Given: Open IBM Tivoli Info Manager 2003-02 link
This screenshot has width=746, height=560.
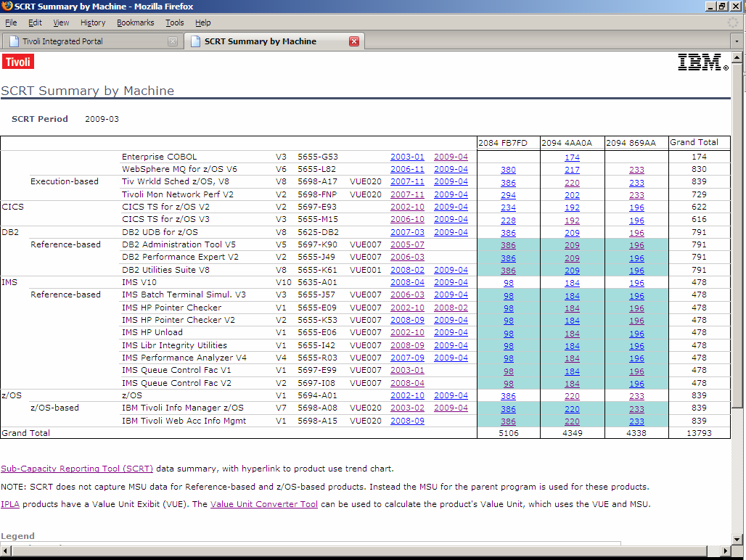Looking at the screenshot, I should (407, 408).
